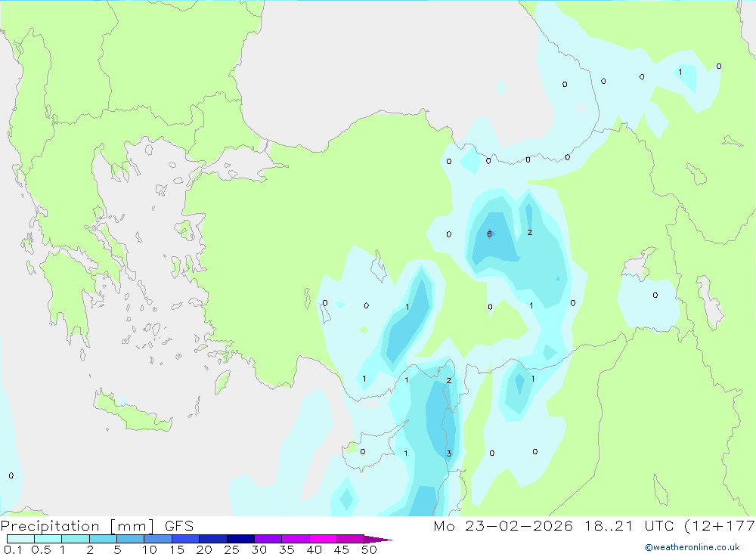Select the 2–5 mm legend color swatch

coord(103,539)
